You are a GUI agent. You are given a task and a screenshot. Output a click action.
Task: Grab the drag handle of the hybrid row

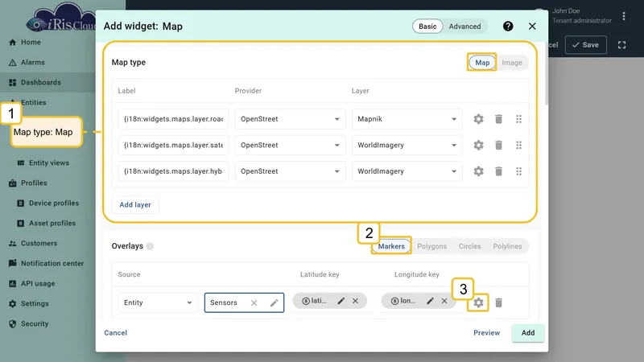click(x=518, y=171)
